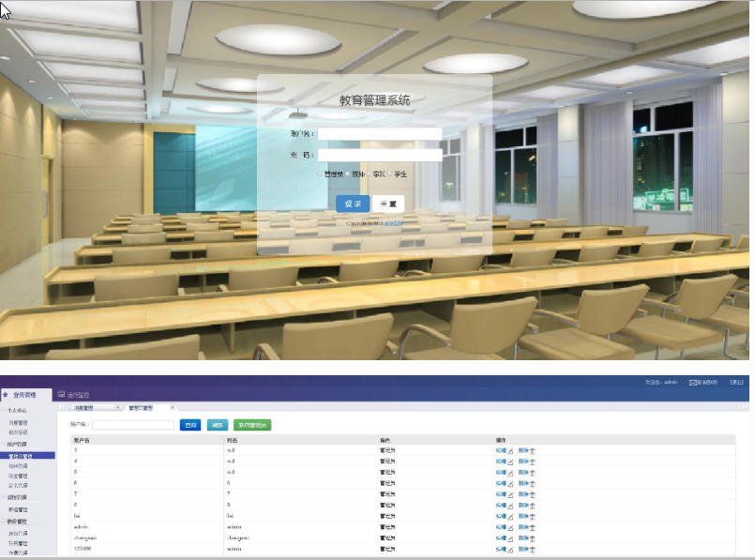Open 学生管理 in the left sidebar
This screenshot has width=755, height=560.
(19, 476)
